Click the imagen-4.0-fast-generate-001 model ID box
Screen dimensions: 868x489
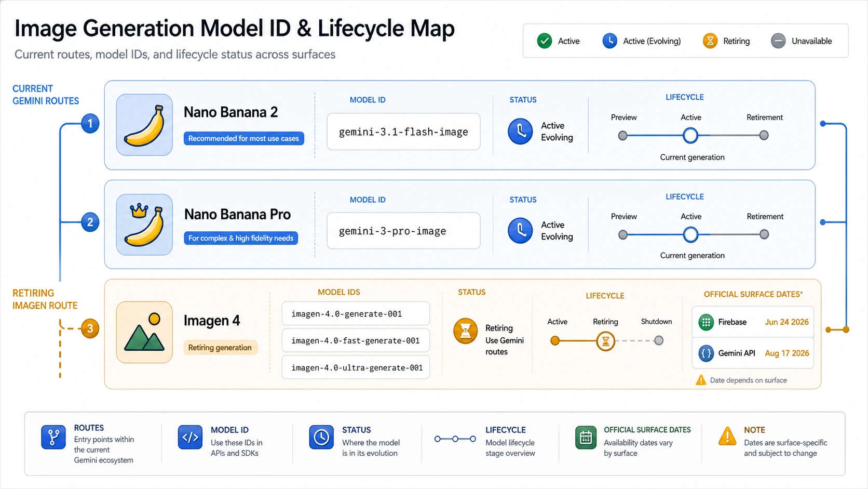tap(356, 341)
